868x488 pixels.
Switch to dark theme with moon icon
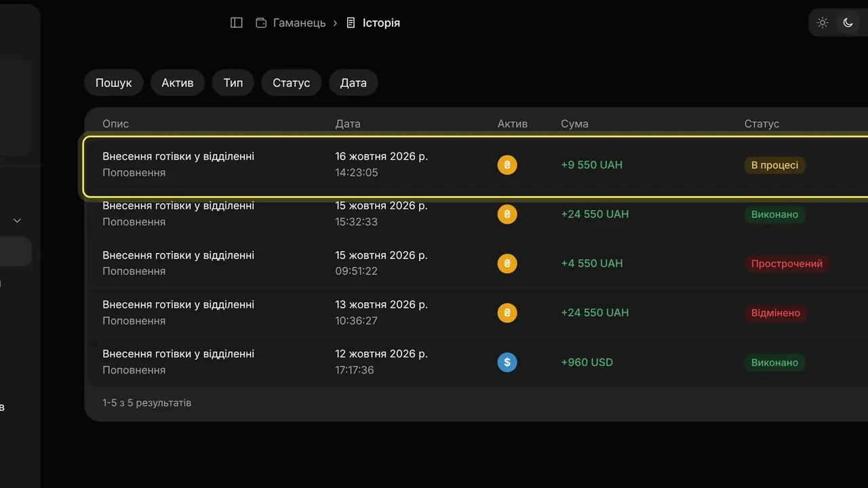click(x=848, y=22)
